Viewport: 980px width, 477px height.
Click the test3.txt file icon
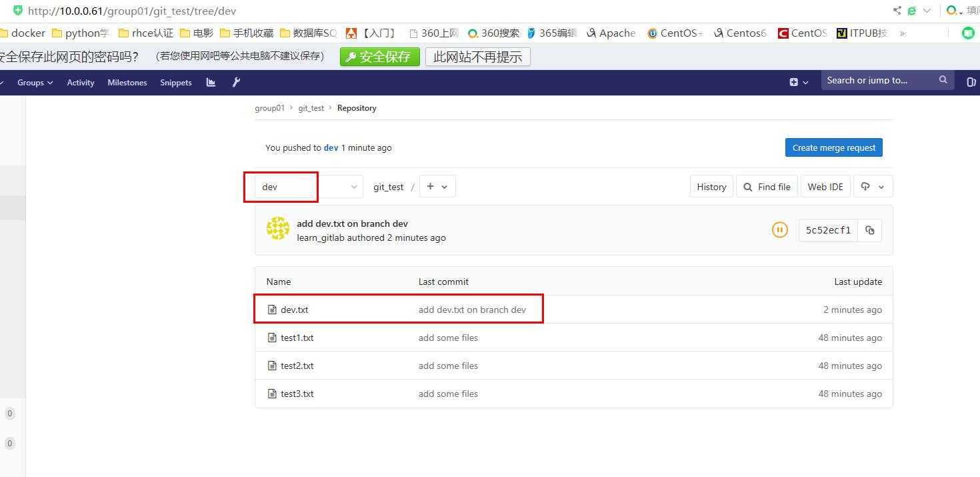pos(272,394)
